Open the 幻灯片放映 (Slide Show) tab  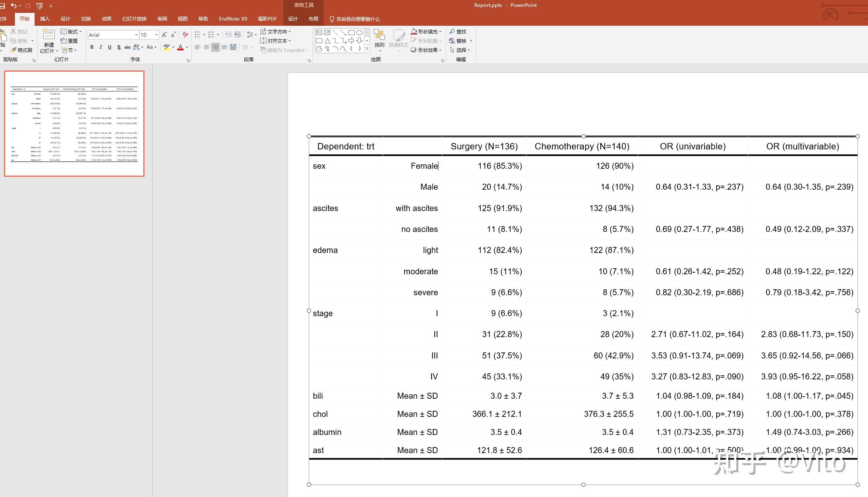134,19
